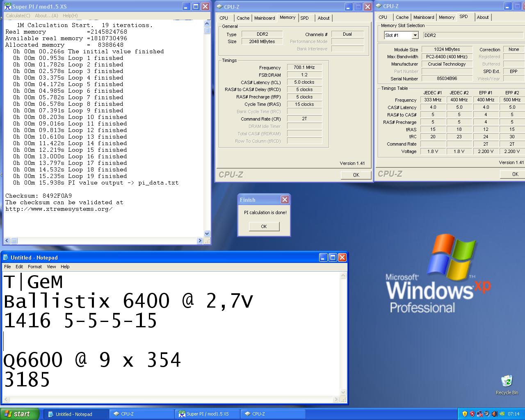Image resolution: width=525 pixels, height=420 pixels.
Task: Click Super PI horizontal scrollbar left arrow
Action: 7,241
